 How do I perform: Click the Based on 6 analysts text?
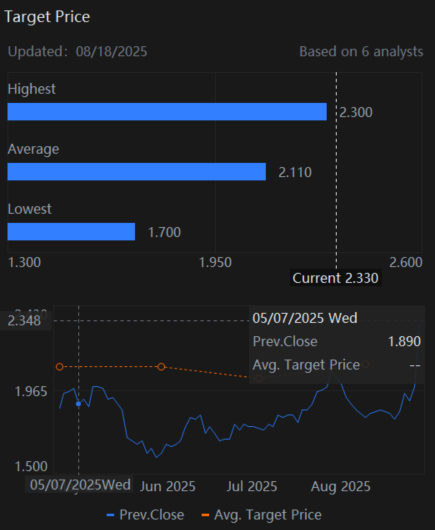point(361,52)
